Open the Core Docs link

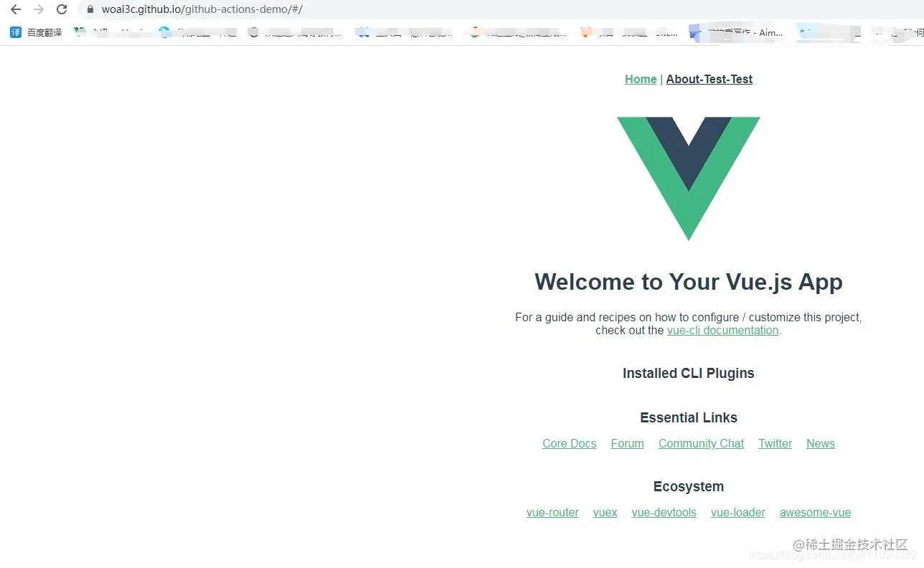(570, 443)
